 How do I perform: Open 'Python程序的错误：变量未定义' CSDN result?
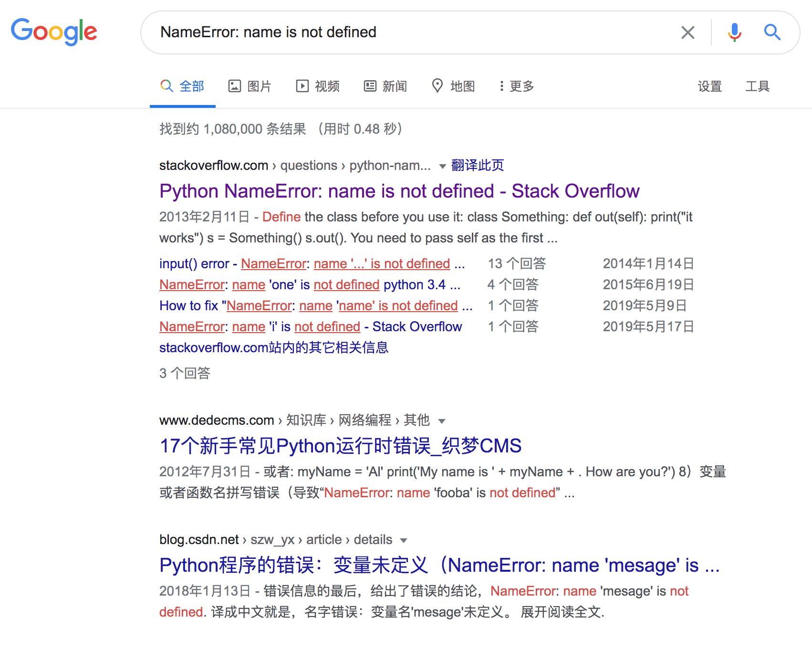439,565
